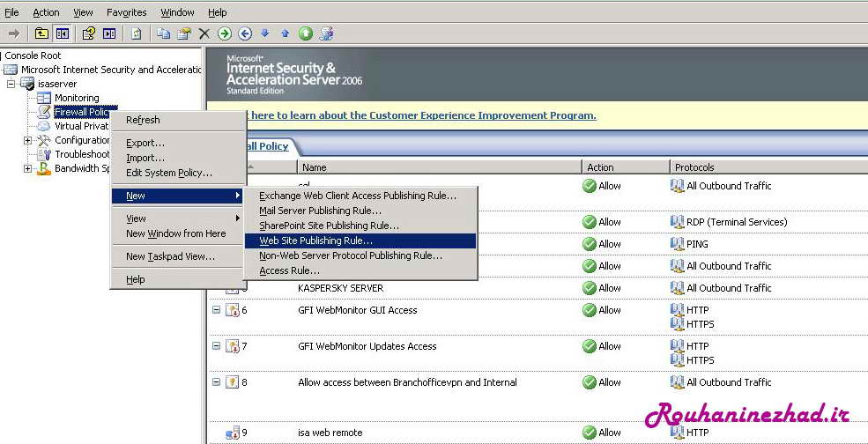Open the File menu
The image size is (868, 444).
11,12
